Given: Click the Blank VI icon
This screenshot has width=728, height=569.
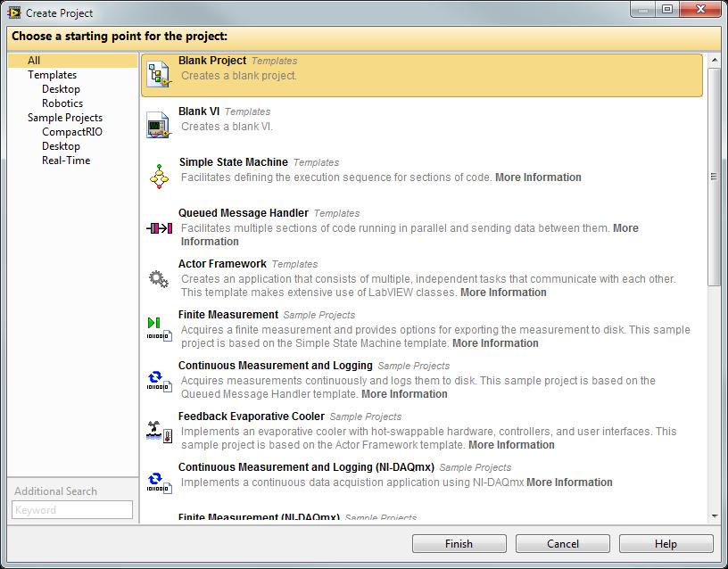Looking at the screenshot, I should [x=159, y=126].
